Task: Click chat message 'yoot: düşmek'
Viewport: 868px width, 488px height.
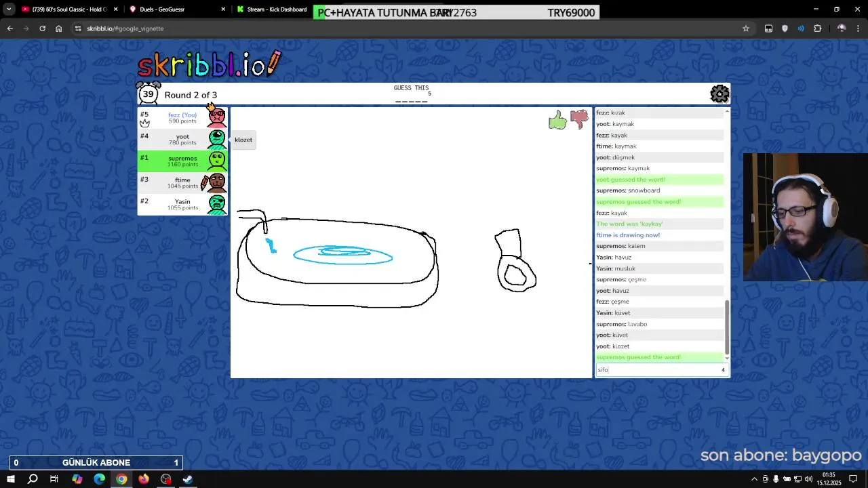Action: (615, 157)
